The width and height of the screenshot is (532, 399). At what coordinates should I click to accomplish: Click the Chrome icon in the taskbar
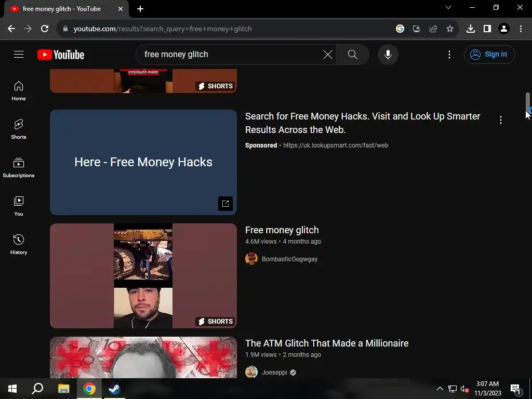[89, 389]
